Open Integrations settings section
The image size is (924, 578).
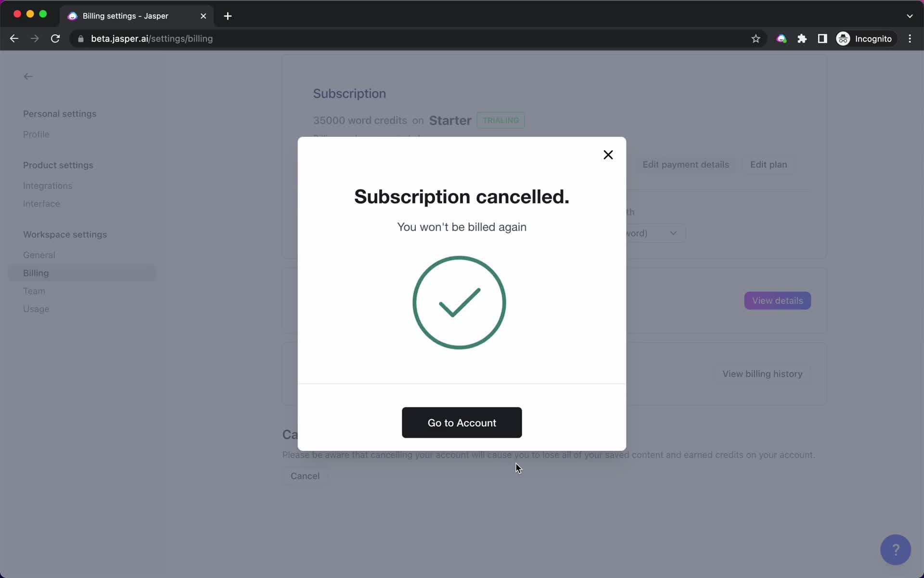point(47,185)
